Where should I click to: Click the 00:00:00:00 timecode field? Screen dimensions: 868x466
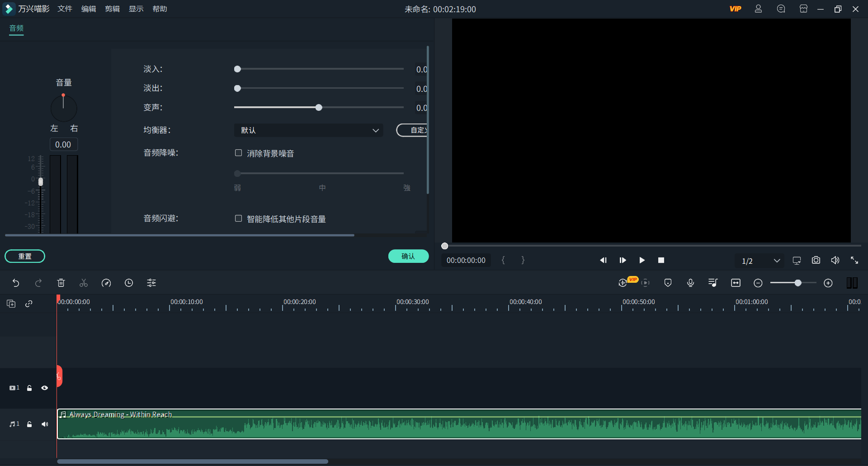coord(466,260)
